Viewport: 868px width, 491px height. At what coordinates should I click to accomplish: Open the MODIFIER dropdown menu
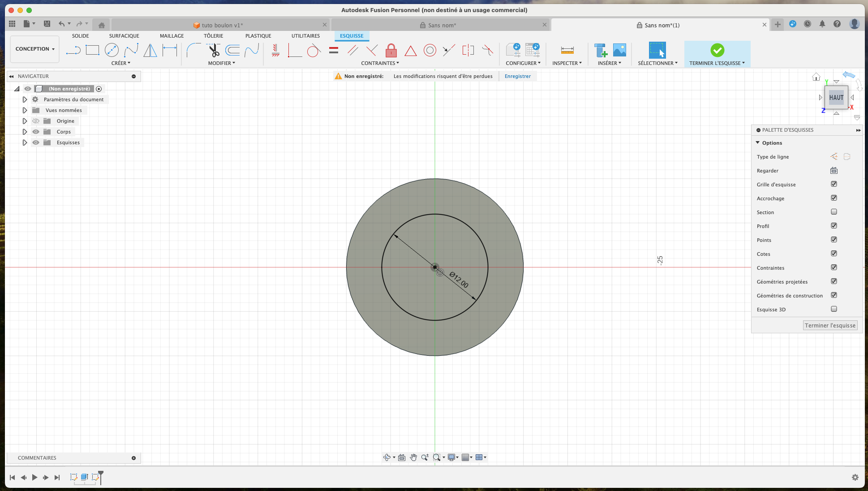(221, 63)
